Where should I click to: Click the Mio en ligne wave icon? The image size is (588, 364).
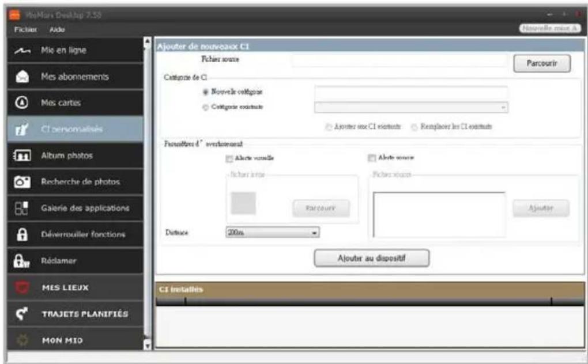22,51
